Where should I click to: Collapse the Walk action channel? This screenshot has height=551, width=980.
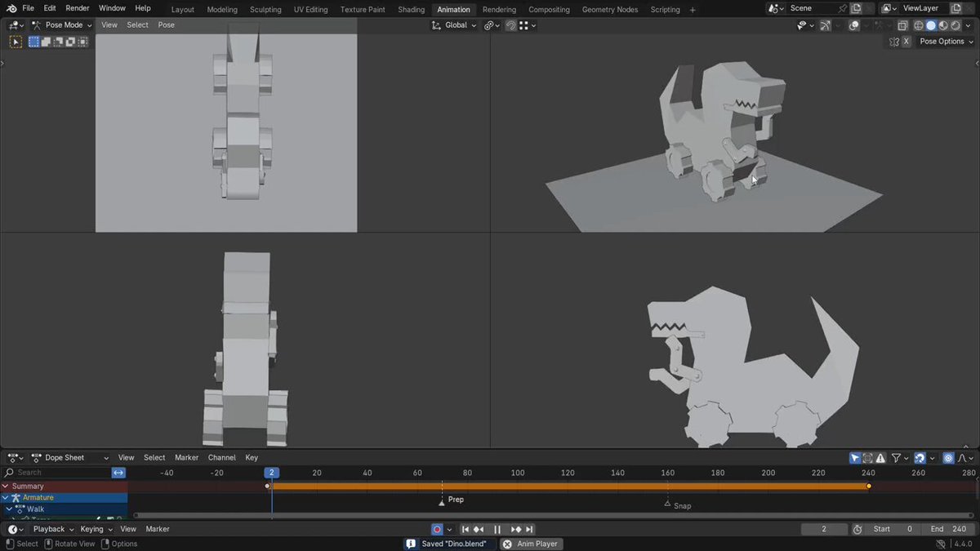tap(10, 509)
